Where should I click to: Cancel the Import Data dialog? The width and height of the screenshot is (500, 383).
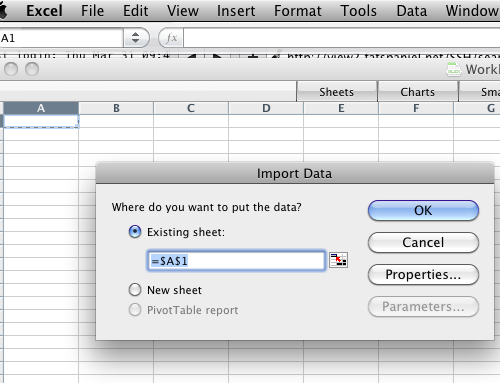[423, 242]
